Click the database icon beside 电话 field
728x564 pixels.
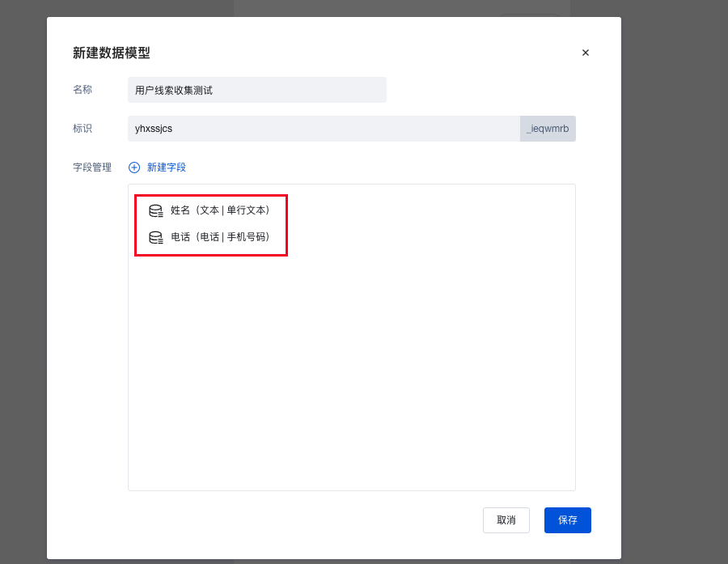click(156, 237)
